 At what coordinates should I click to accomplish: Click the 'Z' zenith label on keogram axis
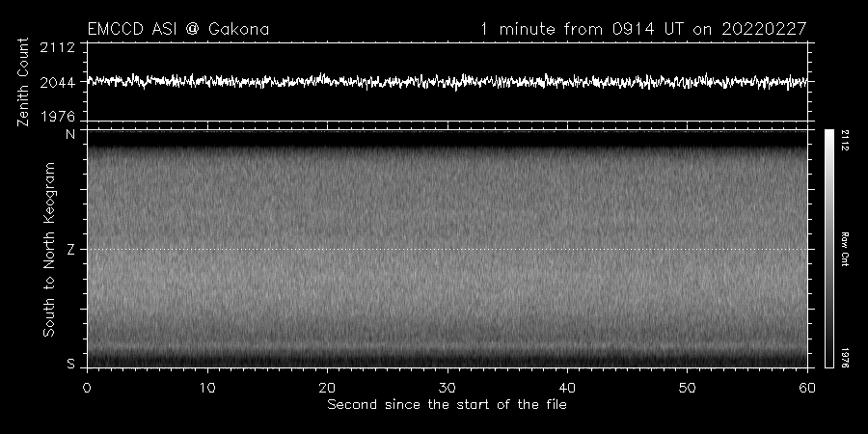coord(70,250)
